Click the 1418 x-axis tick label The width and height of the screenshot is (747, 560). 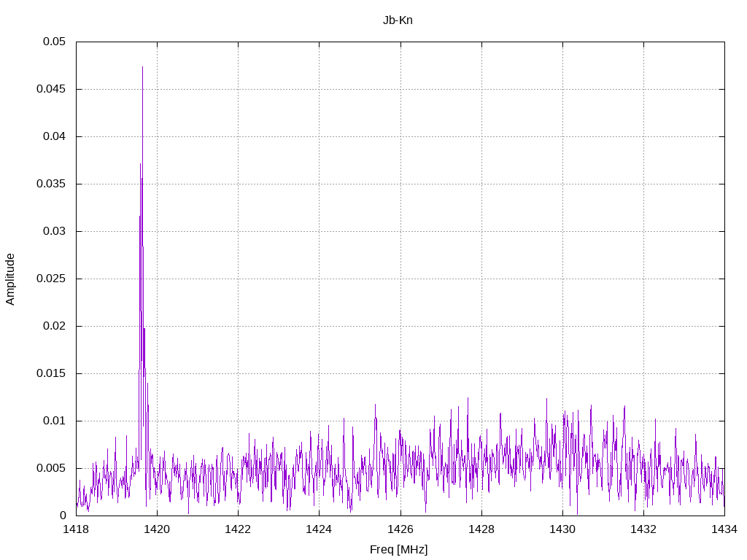76,529
